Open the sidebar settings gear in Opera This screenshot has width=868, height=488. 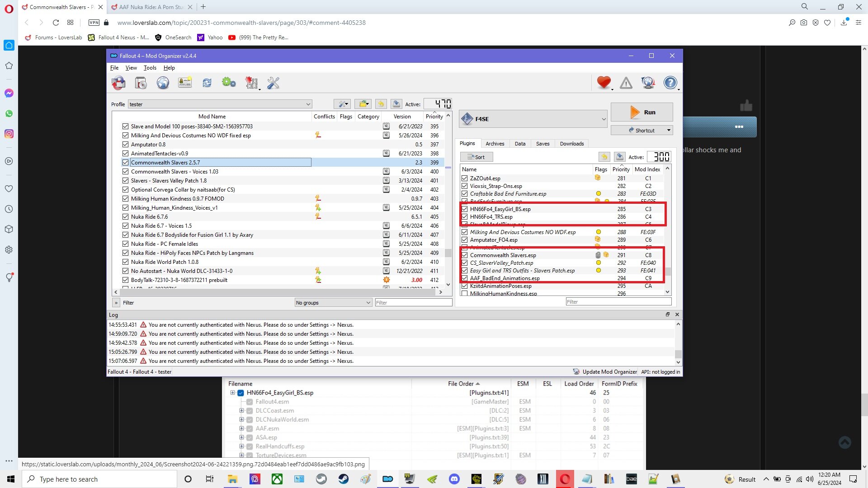click(9, 249)
